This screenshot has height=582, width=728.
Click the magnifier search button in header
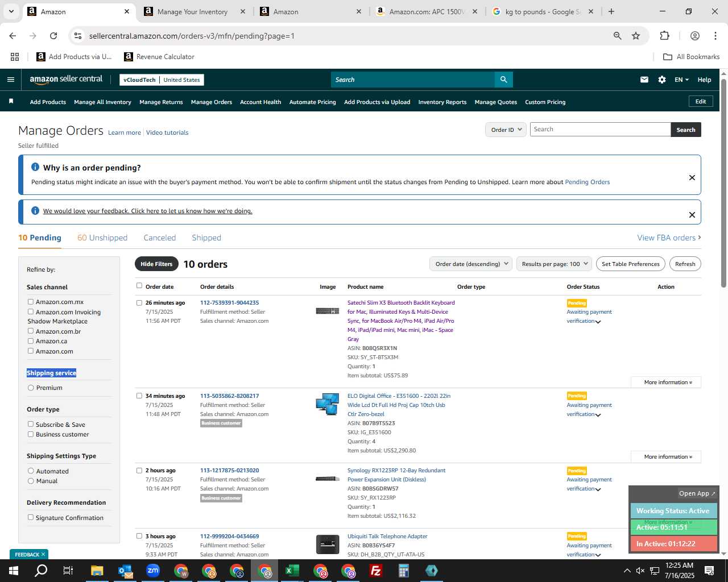[503, 80]
